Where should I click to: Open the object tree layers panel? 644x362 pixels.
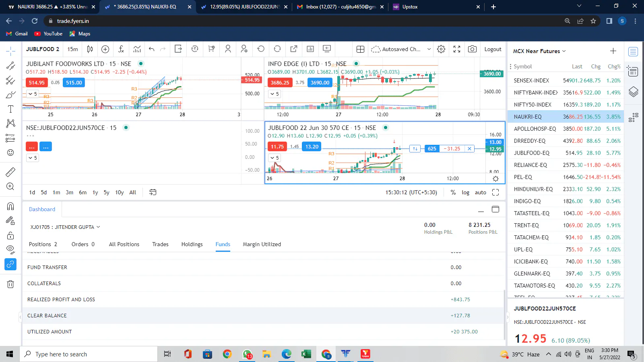[633, 92]
